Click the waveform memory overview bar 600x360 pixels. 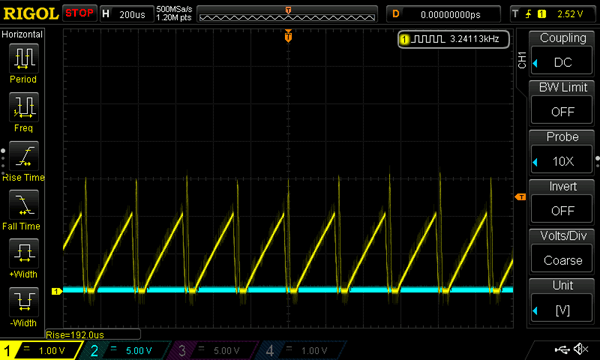pyautogui.click(x=287, y=14)
